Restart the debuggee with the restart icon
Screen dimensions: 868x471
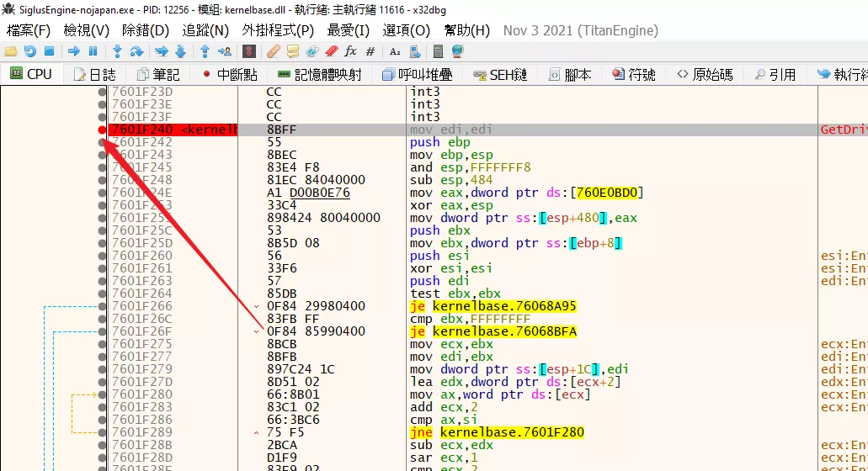coord(30,52)
